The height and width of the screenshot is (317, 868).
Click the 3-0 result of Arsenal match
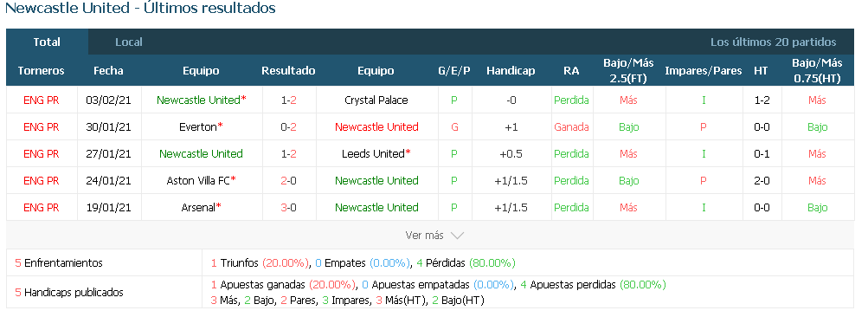tap(288, 207)
